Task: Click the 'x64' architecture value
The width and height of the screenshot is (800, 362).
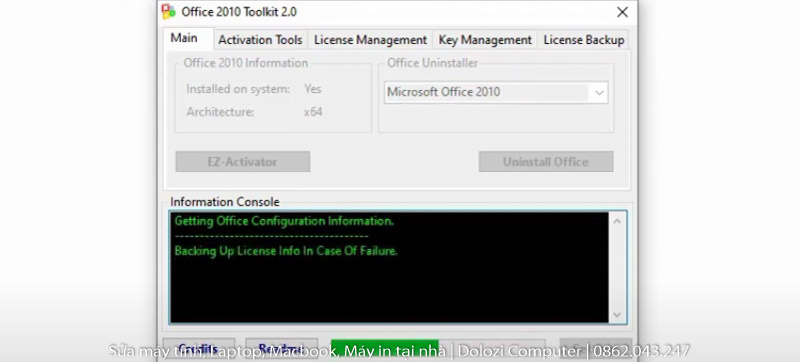Action: tap(313, 112)
